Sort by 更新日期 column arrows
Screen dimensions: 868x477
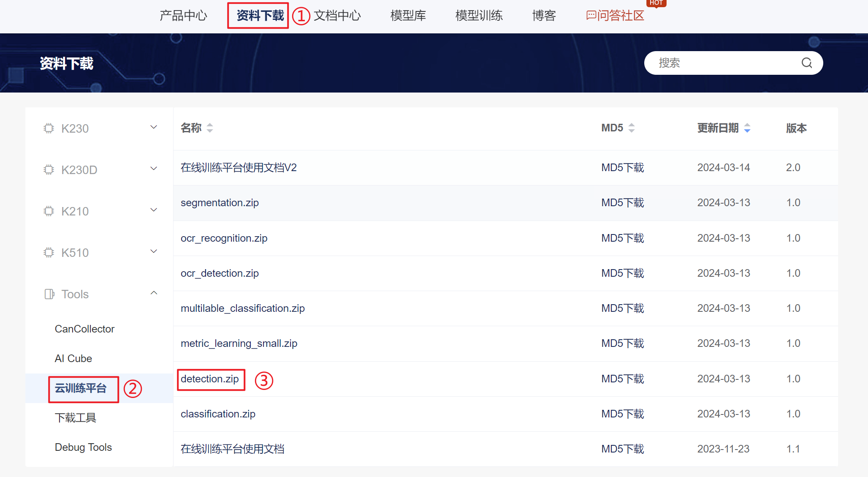tap(747, 128)
